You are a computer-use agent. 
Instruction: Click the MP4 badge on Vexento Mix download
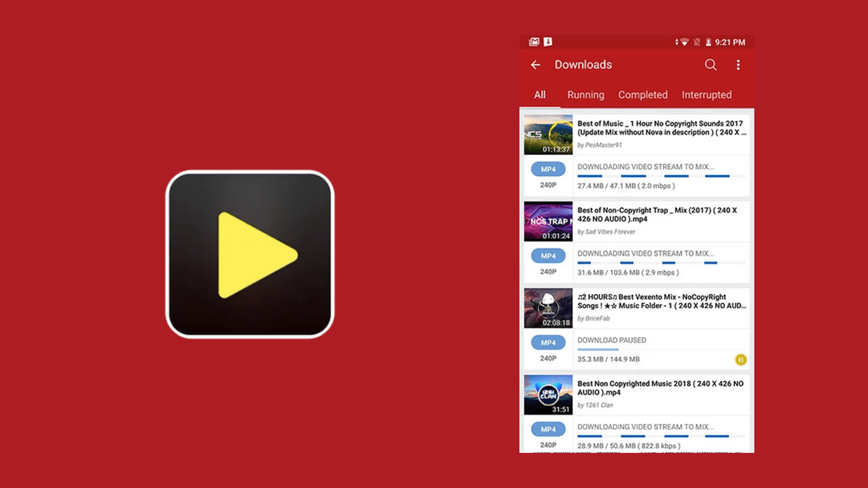click(547, 343)
